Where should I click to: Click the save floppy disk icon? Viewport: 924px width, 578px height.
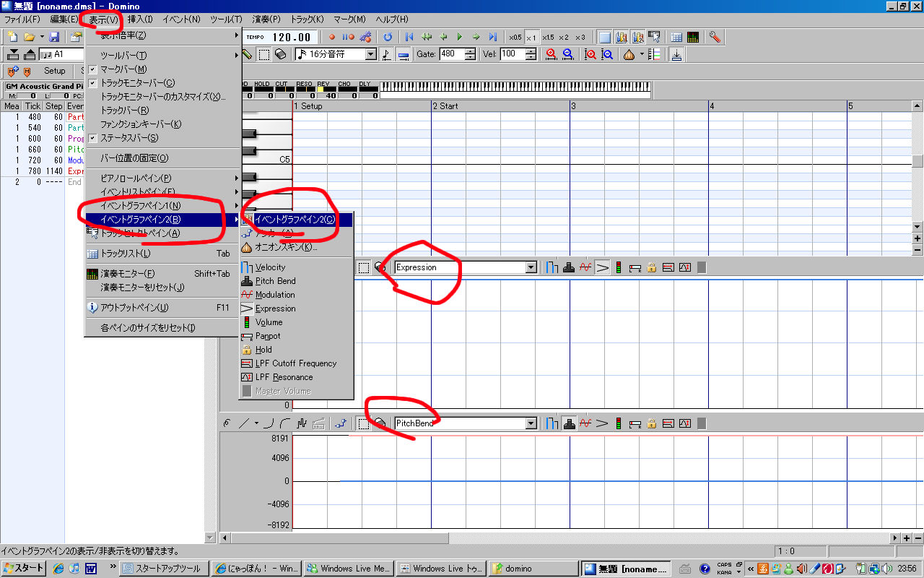pos(54,37)
